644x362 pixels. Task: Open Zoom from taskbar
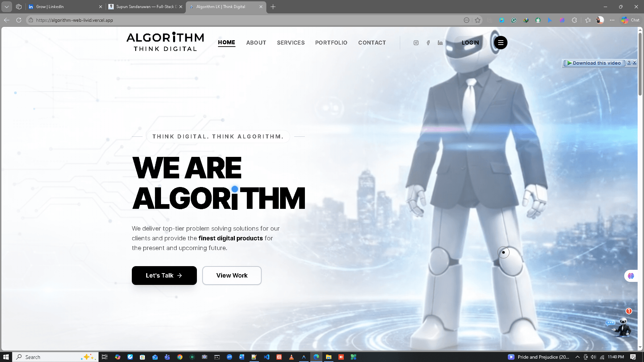[229, 357]
